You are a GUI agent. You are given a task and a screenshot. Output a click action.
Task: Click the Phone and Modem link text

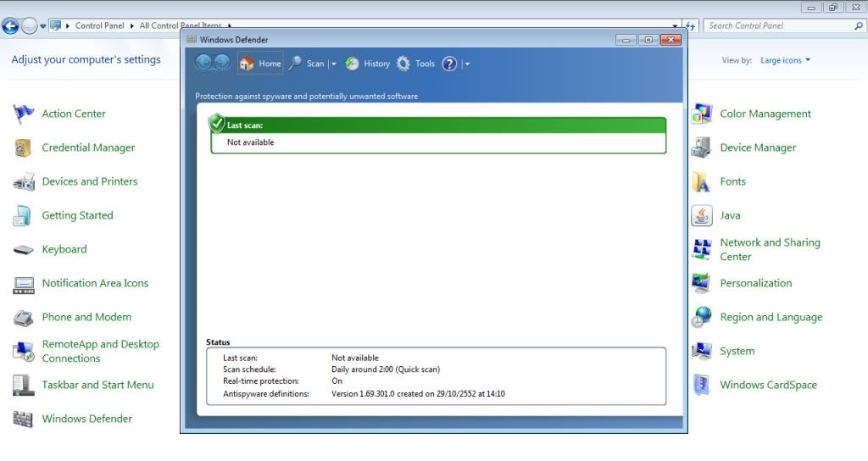point(87,317)
